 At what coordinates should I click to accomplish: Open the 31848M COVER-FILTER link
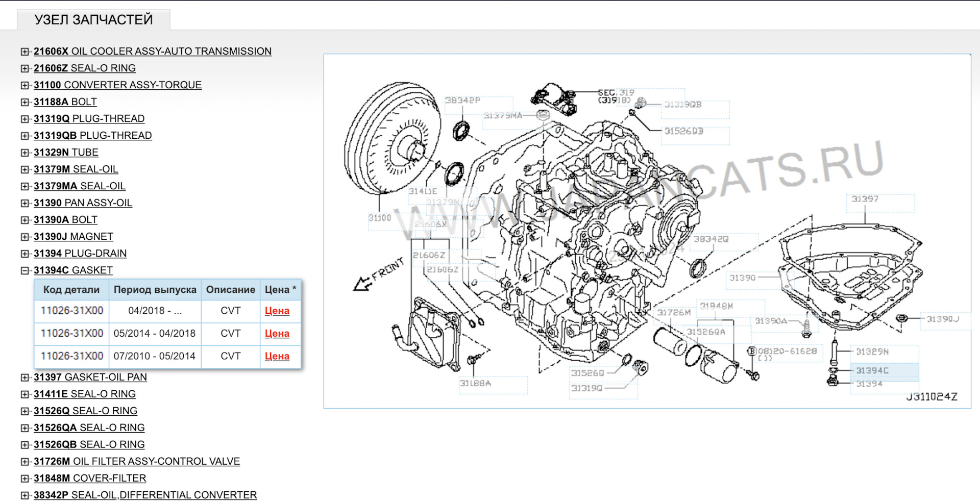(x=89, y=479)
